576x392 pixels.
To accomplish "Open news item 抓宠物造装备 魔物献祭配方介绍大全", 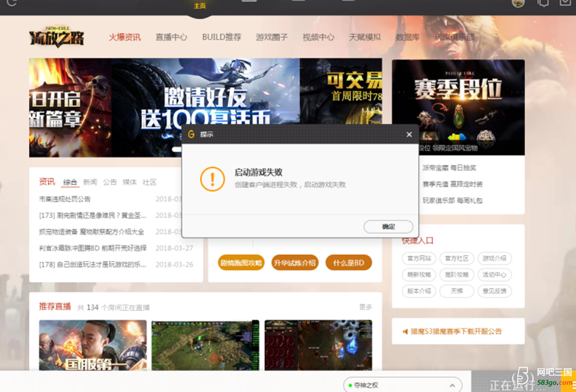I will (91, 232).
